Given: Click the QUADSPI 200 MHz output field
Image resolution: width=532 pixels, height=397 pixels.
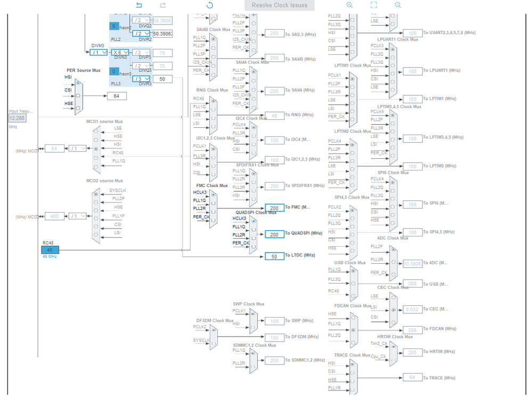Looking at the screenshot, I should [x=274, y=234].
